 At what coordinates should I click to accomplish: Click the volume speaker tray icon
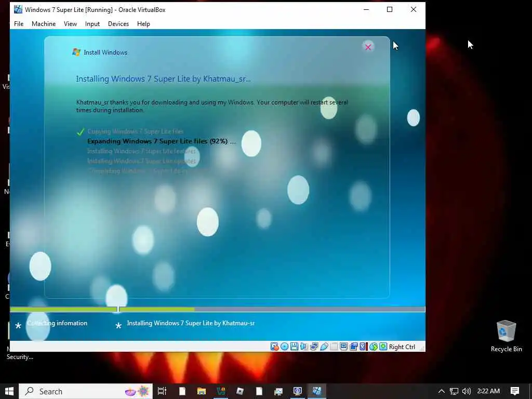[467, 391]
